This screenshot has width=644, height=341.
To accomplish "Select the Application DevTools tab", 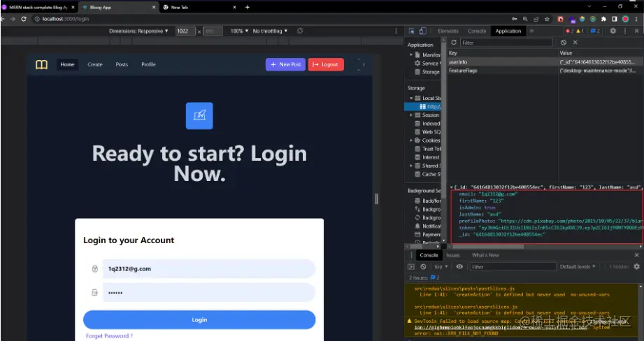I will coord(508,31).
